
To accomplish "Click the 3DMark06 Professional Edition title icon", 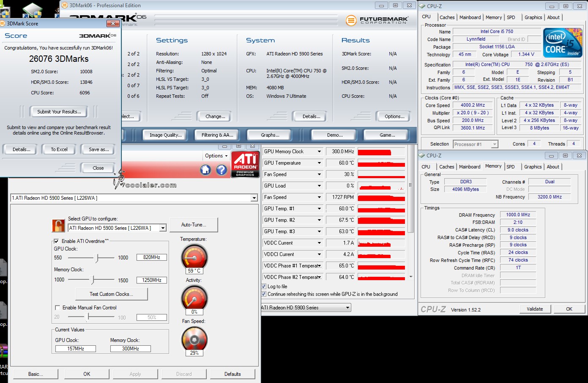I will point(65,6).
